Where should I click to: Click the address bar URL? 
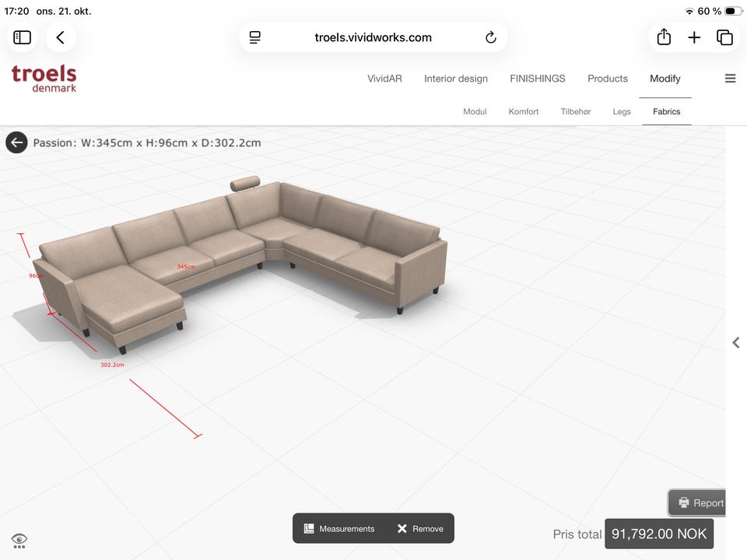(x=373, y=37)
